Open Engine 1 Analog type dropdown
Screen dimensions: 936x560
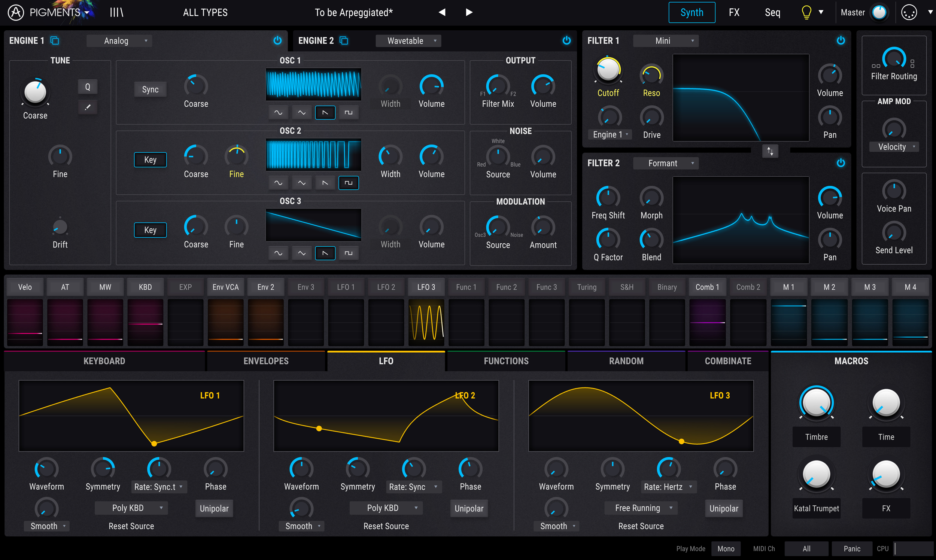[x=119, y=41]
